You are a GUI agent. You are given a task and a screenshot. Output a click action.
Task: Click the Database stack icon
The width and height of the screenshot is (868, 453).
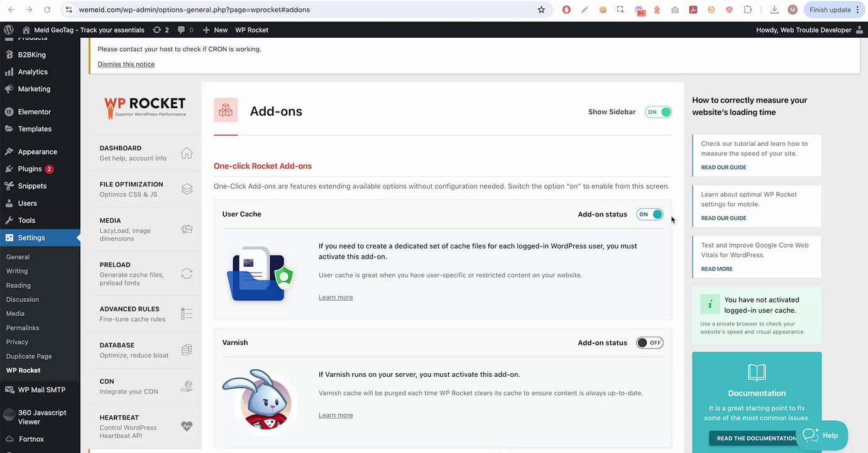pos(187,350)
